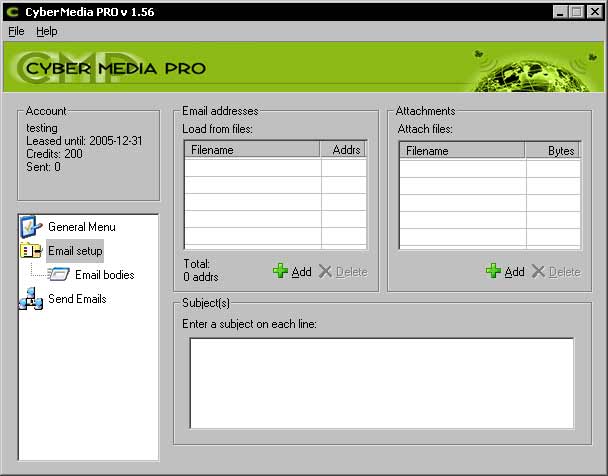Click Filename column header in Attachments
The image size is (608, 476).
click(x=462, y=150)
